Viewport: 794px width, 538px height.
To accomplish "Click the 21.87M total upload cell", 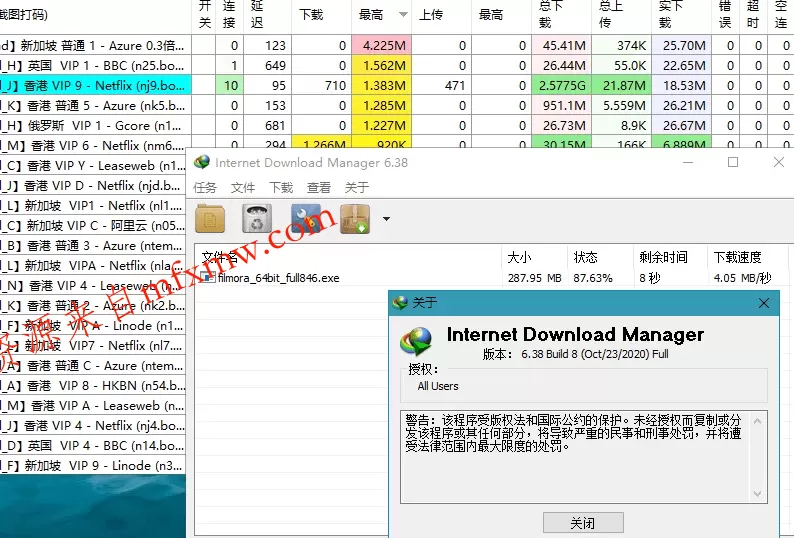I will pyautogui.click(x=622, y=86).
